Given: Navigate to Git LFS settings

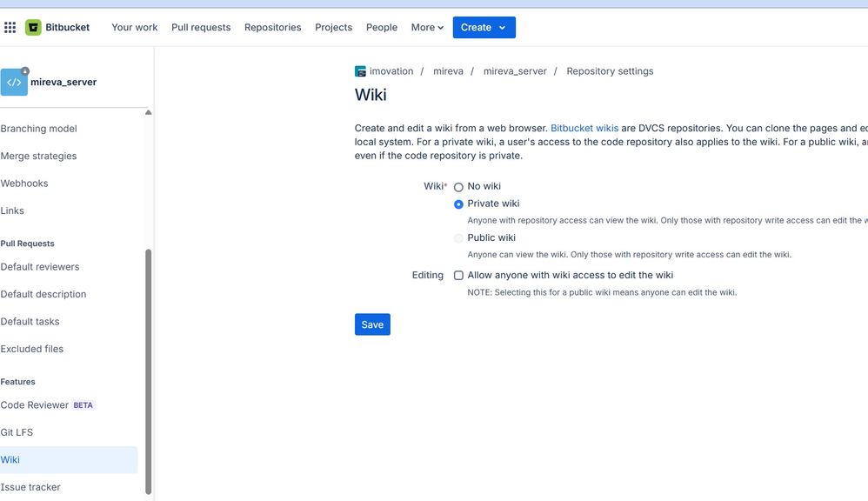Looking at the screenshot, I should 17,432.
